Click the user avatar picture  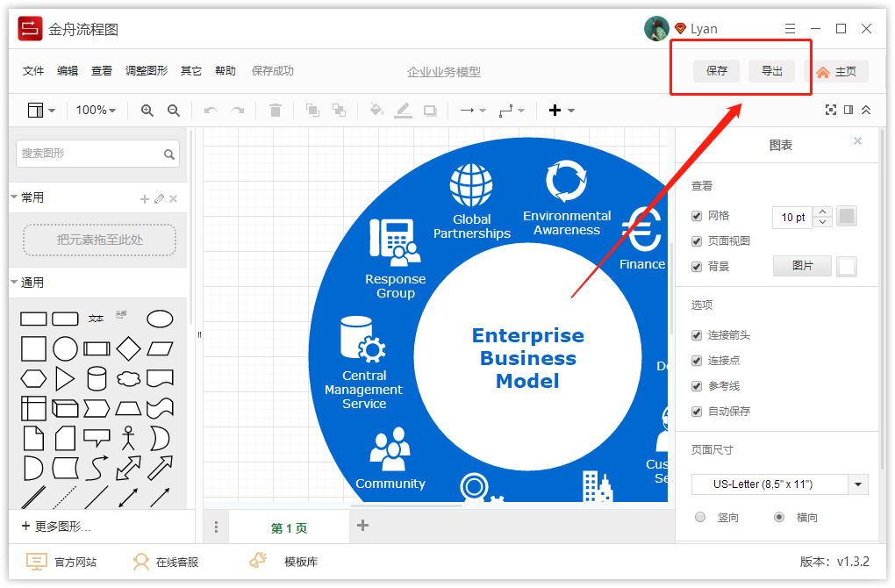656,29
